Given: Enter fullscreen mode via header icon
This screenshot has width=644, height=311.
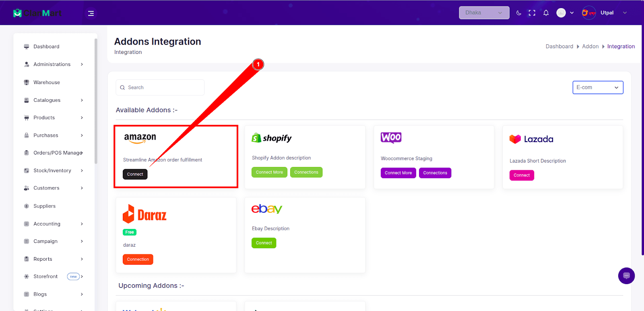Looking at the screenshot, I should [532, 13].
